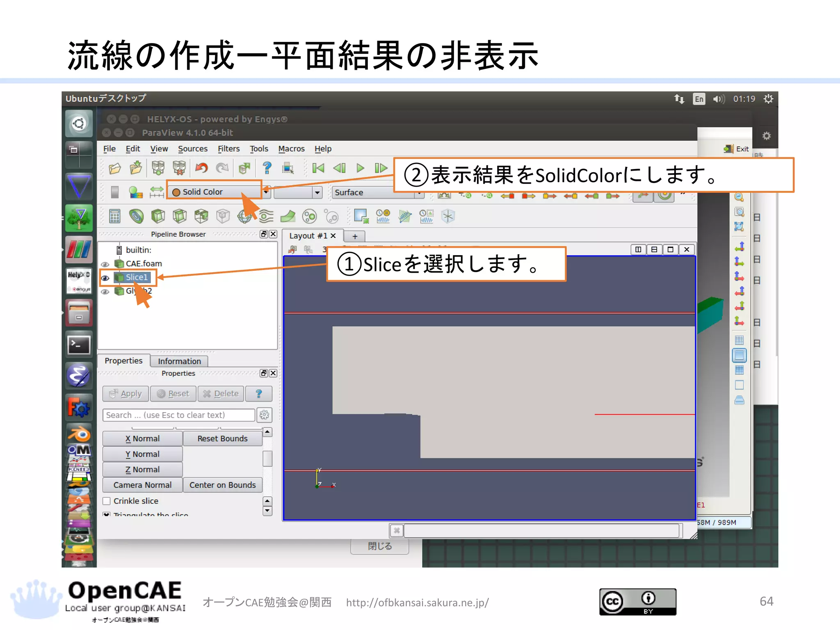The height and width of the screenshot is (630, 840).
Task: Click the fit-all view icon in HELYX-OS sidebar
Action: click(739, 226)
